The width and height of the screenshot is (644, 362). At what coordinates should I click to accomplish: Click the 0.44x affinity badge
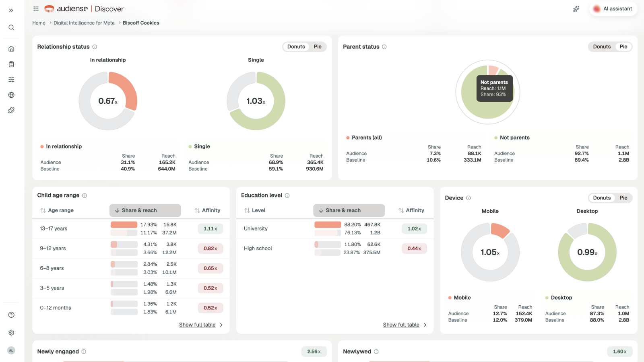point(414,249)
